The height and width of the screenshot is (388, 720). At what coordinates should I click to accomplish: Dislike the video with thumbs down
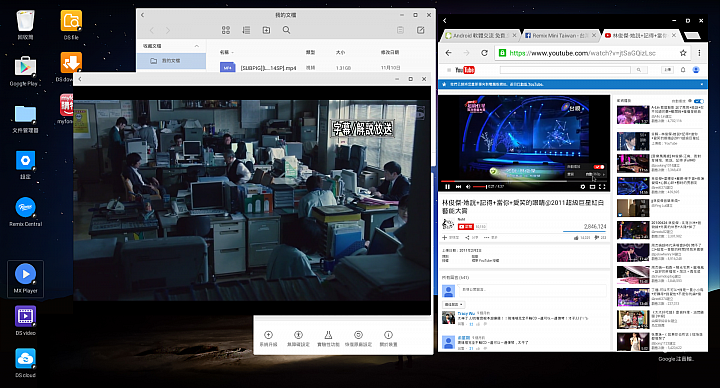coord(600,237)
